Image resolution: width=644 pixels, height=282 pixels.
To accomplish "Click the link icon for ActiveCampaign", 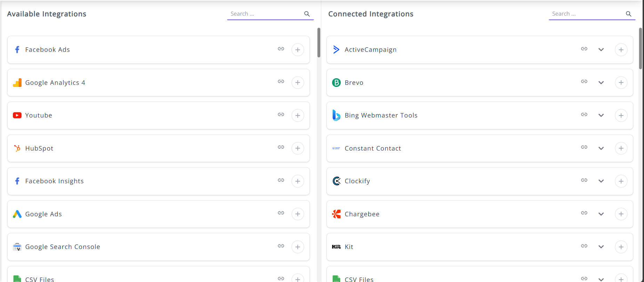I will (x=584, y=49).
